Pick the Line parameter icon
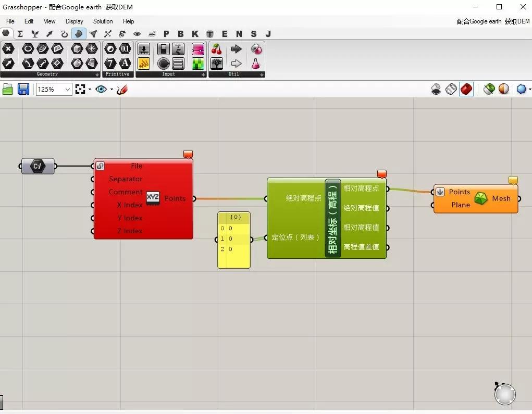This screenshot has height=414, width=532. 42,63
